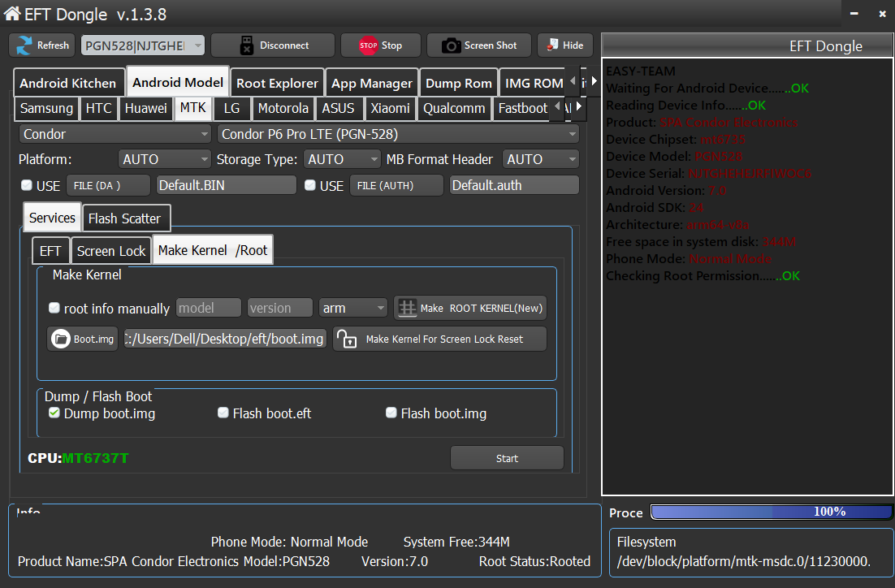Open the Condor brand dropdown
Image resolution: width=895 pixels, height=588 pixels.
point(115,134)
